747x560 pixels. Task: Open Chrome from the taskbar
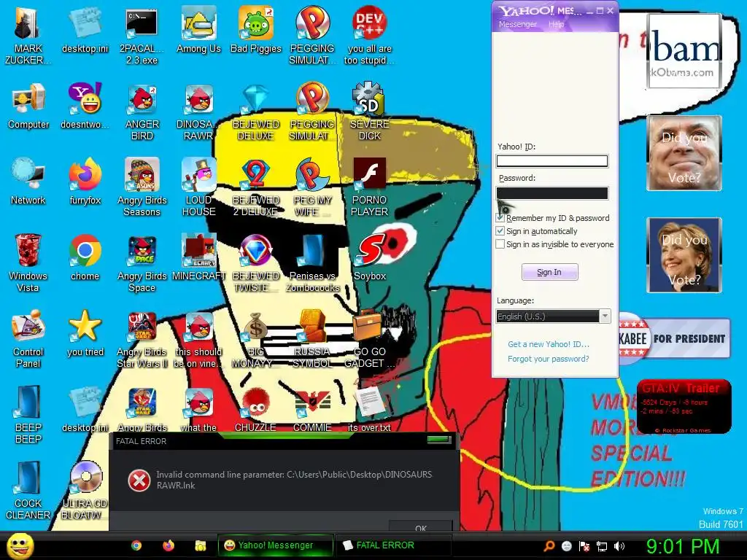136,545
